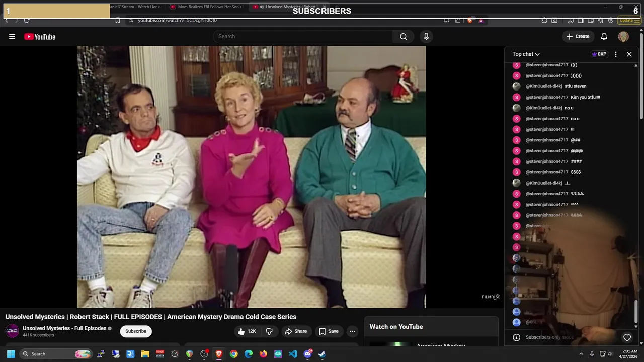644x362 pixels.
Task: Open chat options three-dot menu
Action: click(x=616, y=54)
